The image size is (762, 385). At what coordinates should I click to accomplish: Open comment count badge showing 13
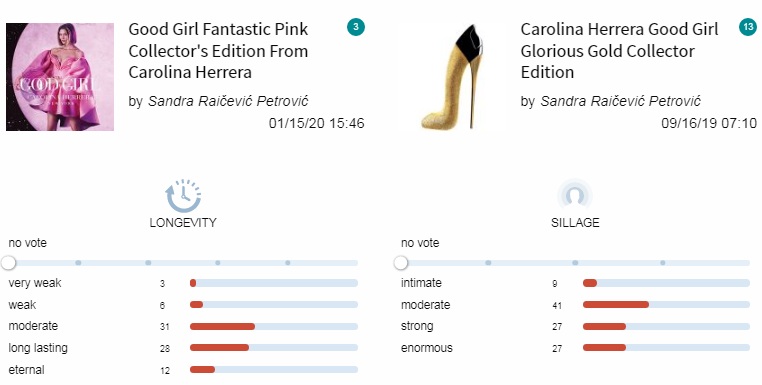pos(748,27)
